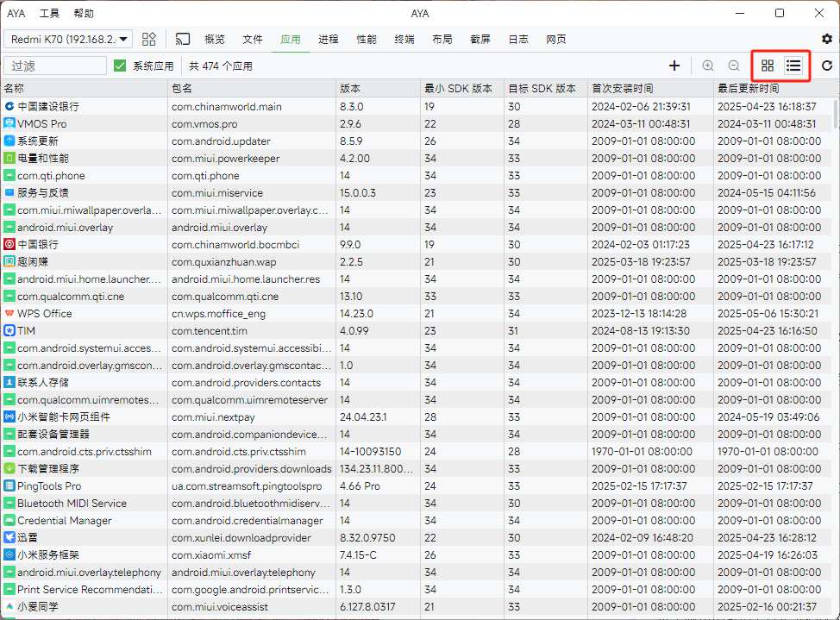Select the Credential Manager row name
Image resolution: width=840 pixels, height=620 pixels.
(65, 520)
